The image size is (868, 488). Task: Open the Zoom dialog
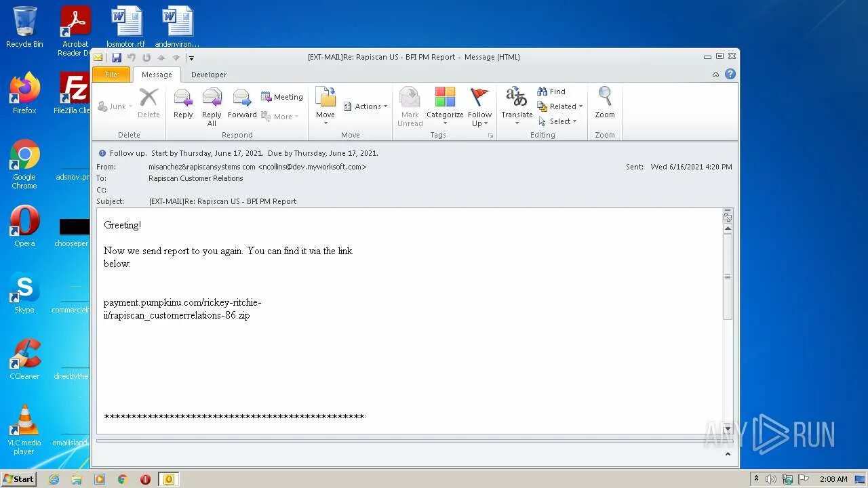coord(605,105)
